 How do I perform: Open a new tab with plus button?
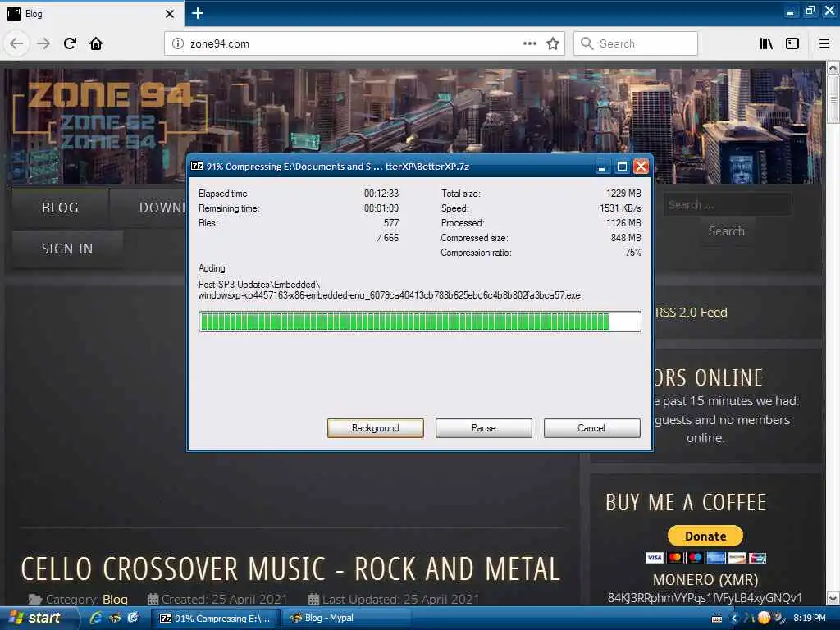pyautogui.click(x=198, y=13)
